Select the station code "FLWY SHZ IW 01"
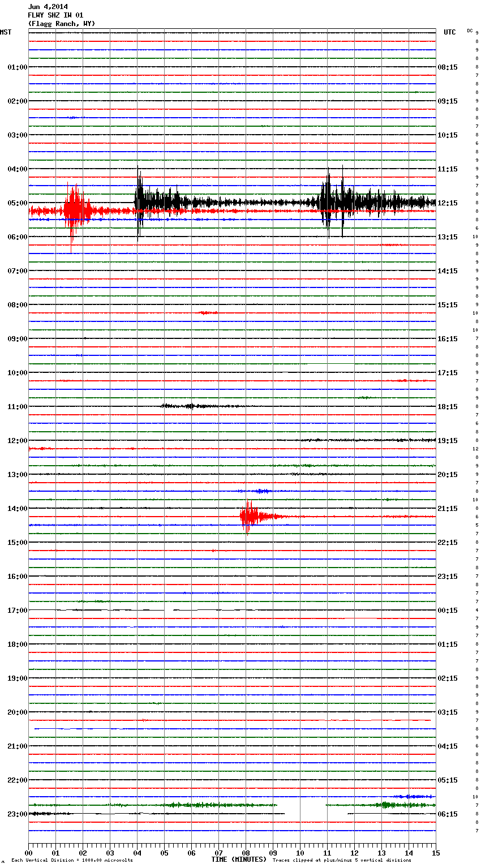The image size is (481, 868). (55, 15)
